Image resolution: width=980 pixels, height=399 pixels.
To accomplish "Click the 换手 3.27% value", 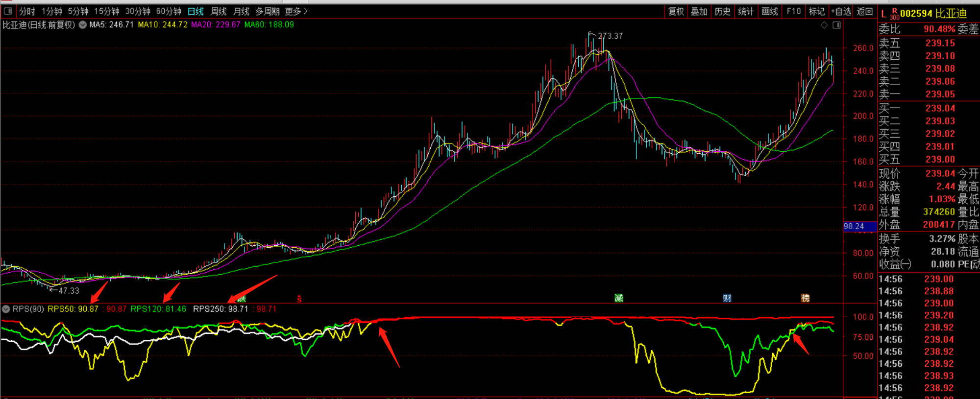I will point(942,239).
